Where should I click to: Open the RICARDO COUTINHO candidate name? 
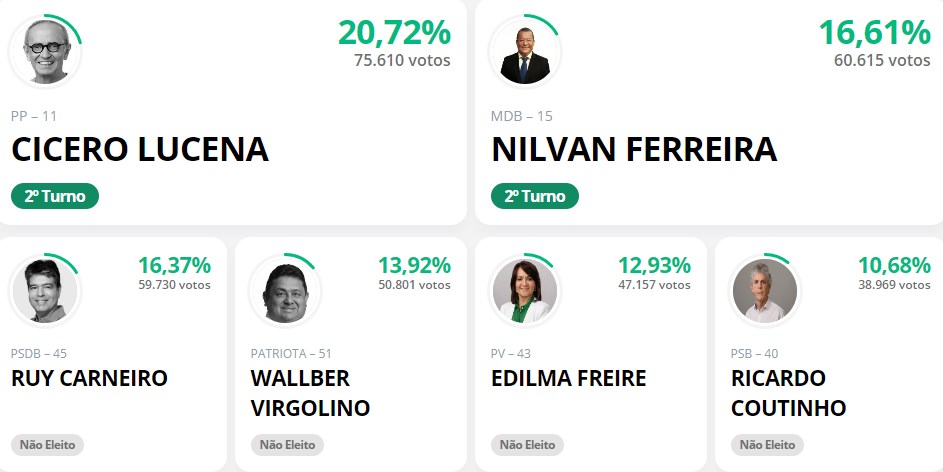(788, 393)
